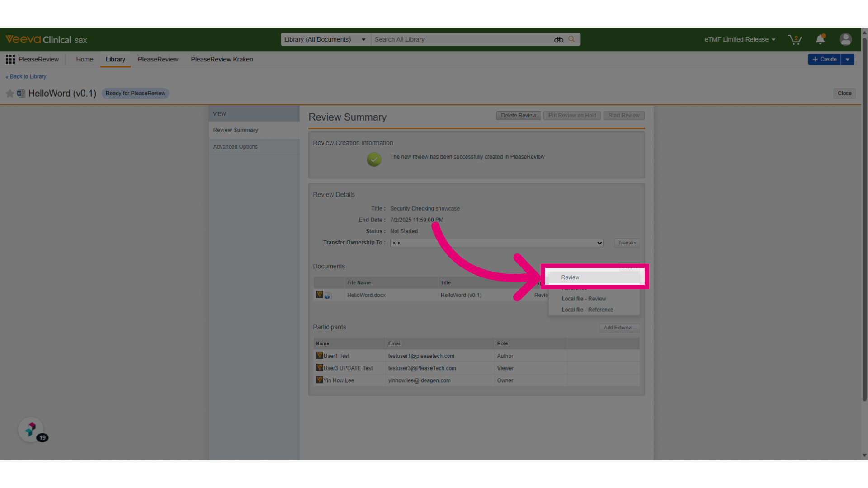
Task: Click the Close button
Action: pyautogui.click(x=844, y=94)
